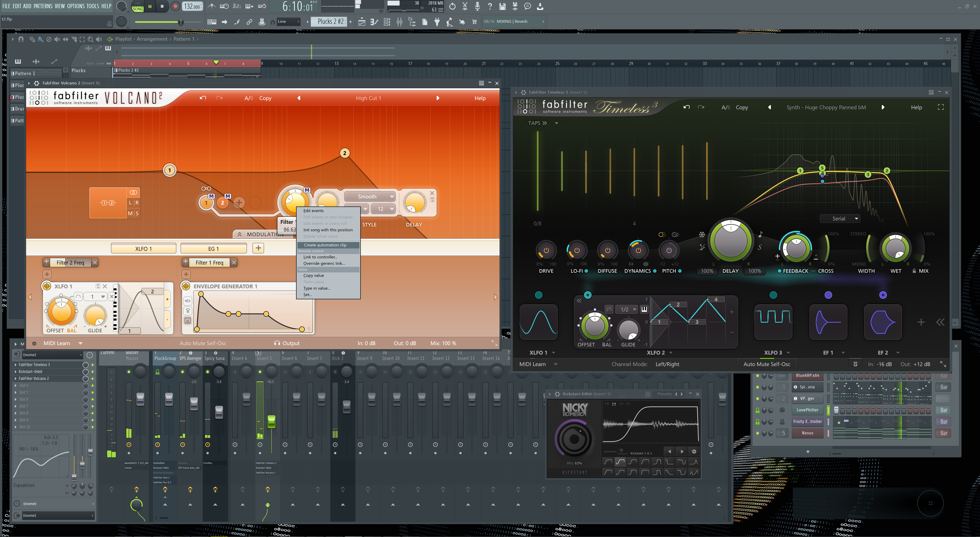This screenshot has height=537, width=980.
Task: Open the mixer view from toolbar
Action: 399,22
